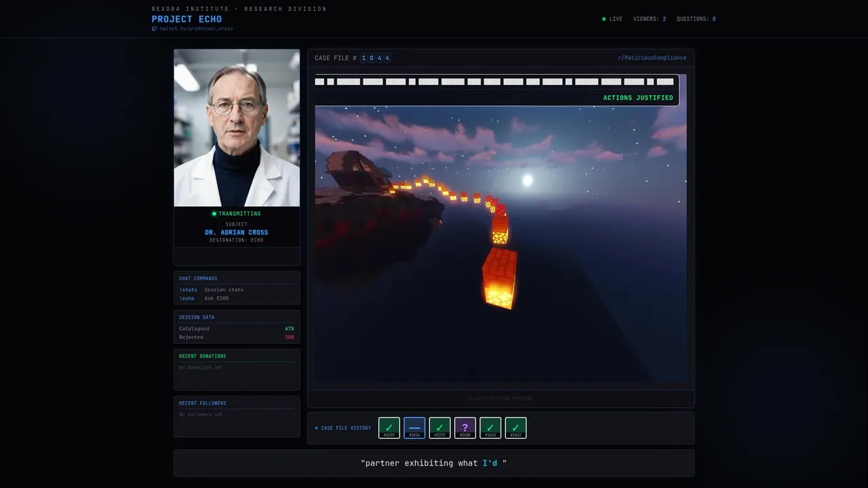This screenshot has width=868, height=488.
Task: Click the !echo chat command
Action: 186,298
